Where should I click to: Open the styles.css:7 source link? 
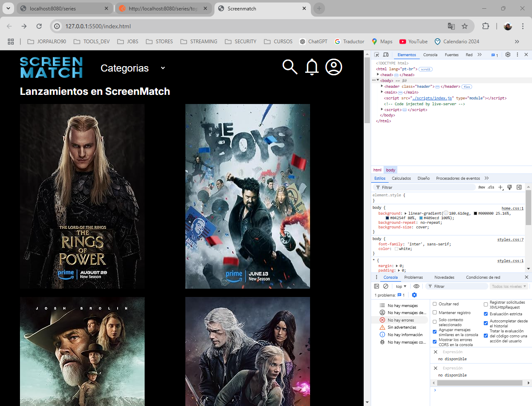click(x=510, y=240)
